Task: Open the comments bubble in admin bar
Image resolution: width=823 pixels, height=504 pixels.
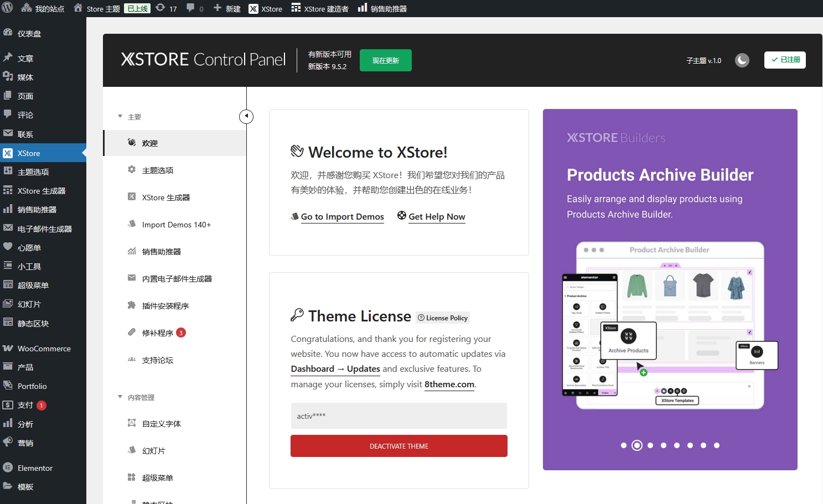Action: point(195,8)
